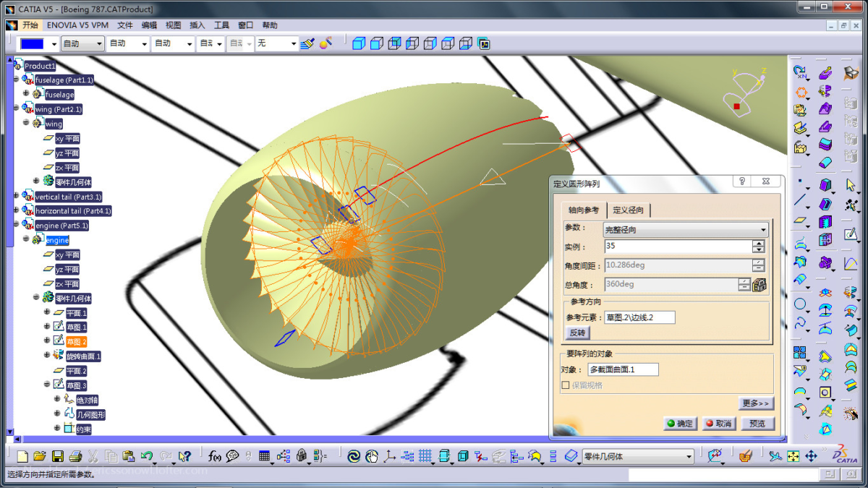Collapse the wing (Part2.1) tree node
The width and height of the screenshot is (868, 488).
click(x=17, y=108)
